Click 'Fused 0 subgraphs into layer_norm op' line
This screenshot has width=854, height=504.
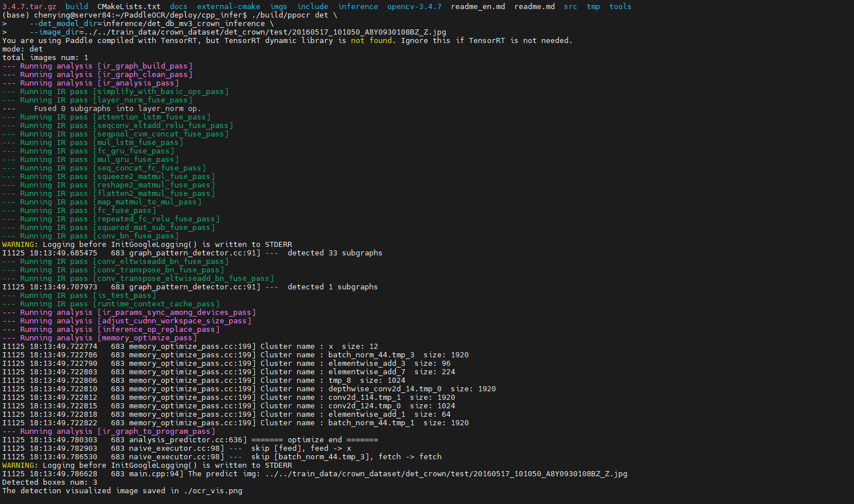click(102, 108)
